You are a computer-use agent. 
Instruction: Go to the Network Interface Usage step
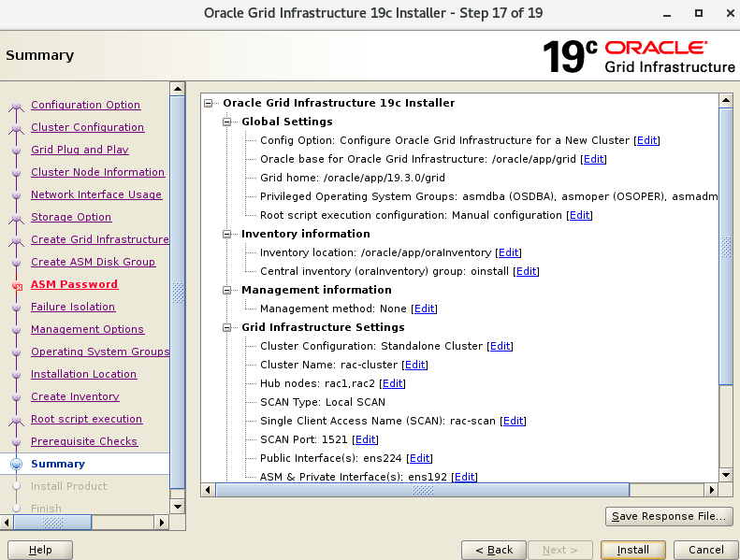95,194
